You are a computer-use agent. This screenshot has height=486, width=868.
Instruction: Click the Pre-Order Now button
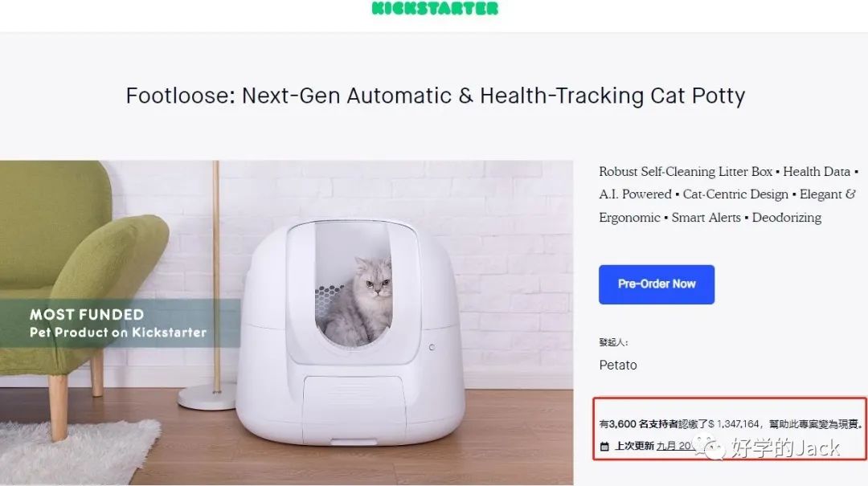pyautogui.click(x=657, y=284)
